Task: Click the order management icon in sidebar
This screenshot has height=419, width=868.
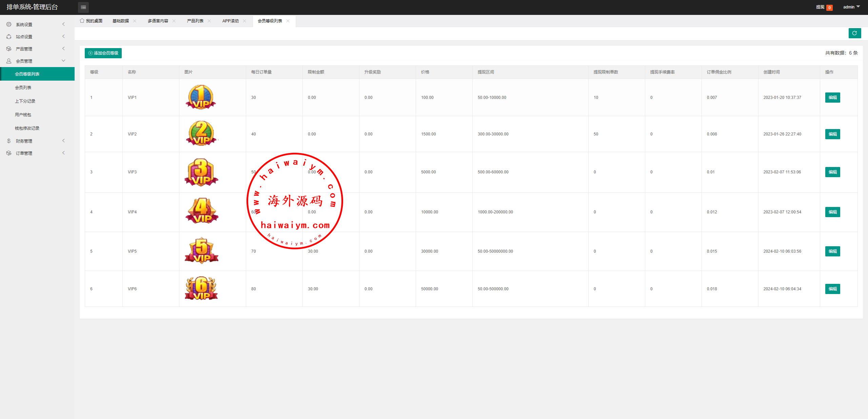Action: pos(9,153)
